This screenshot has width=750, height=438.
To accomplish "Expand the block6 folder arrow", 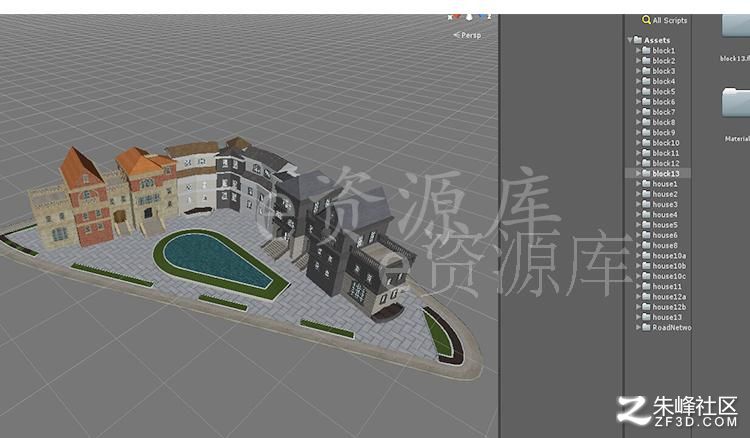I will pos(638,102).
